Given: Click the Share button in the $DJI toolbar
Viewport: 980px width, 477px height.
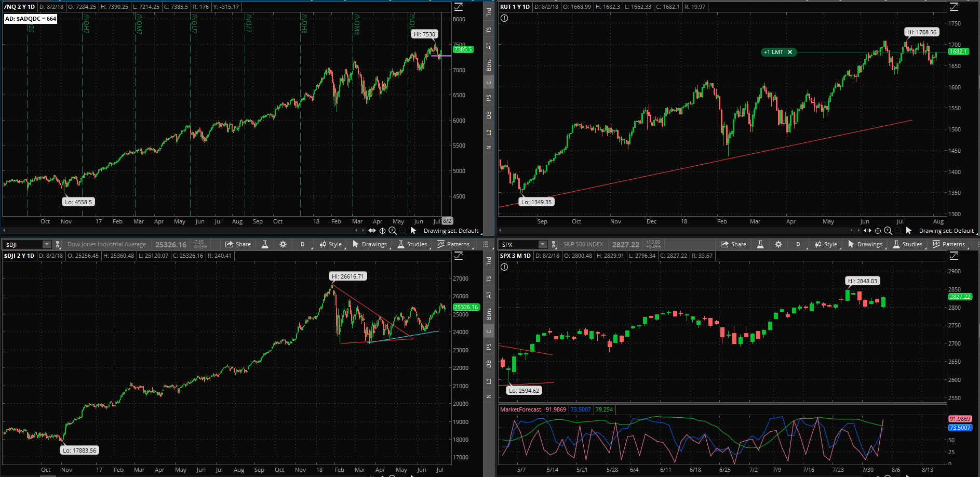Looking at the screenshot, I should (x=238, y=244).
